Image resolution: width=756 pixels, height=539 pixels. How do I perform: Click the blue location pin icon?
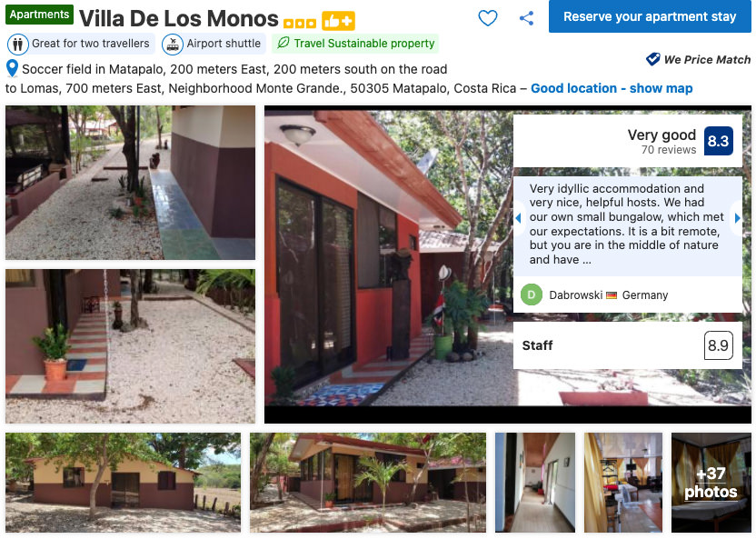click(x=12, y=68)
